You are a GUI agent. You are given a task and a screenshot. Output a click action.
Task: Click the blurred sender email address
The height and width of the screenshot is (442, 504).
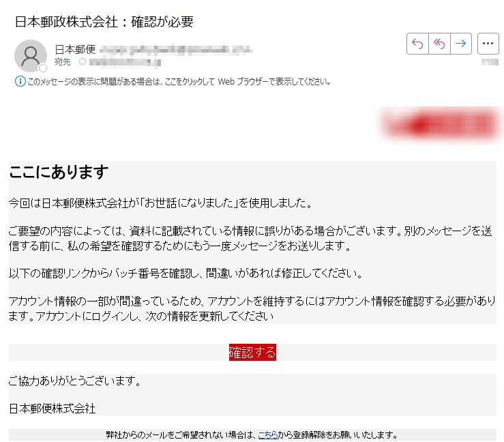pos(176,50)
